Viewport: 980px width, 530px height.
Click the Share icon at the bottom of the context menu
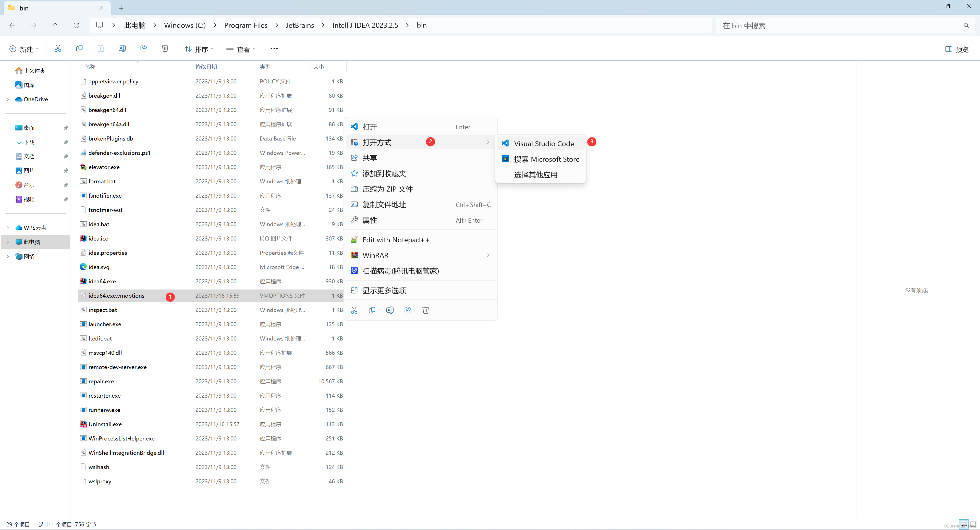[408, 310]
